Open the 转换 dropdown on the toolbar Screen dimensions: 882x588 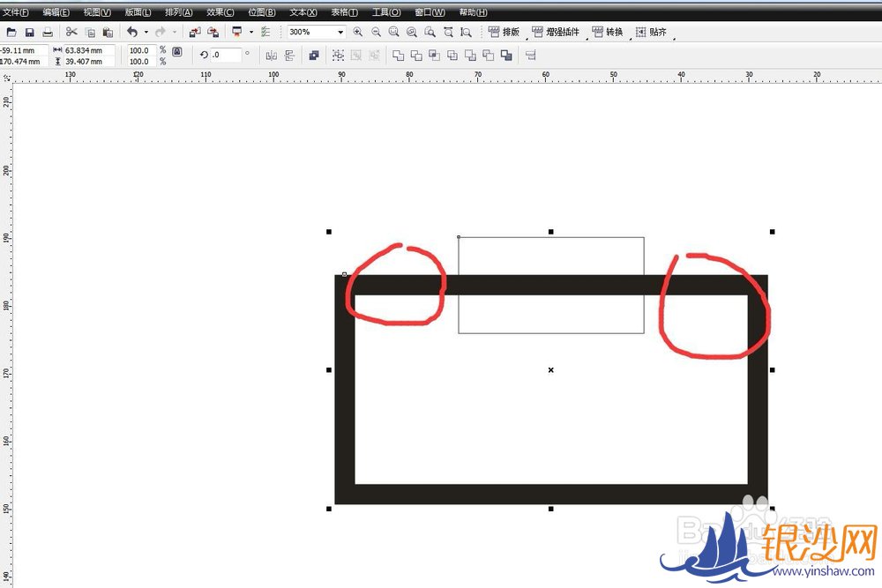pos(613,32)
